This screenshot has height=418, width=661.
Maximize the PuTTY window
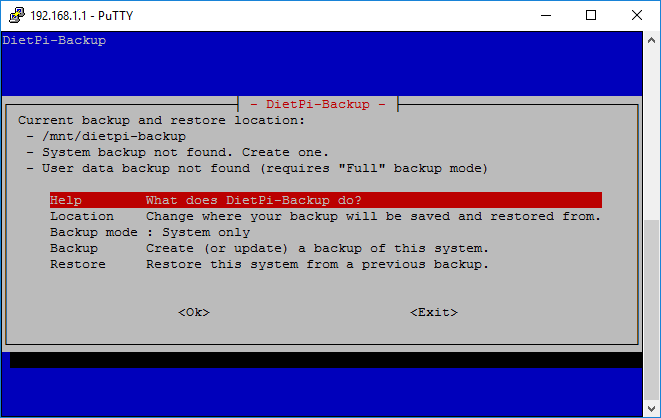(591, 16)
